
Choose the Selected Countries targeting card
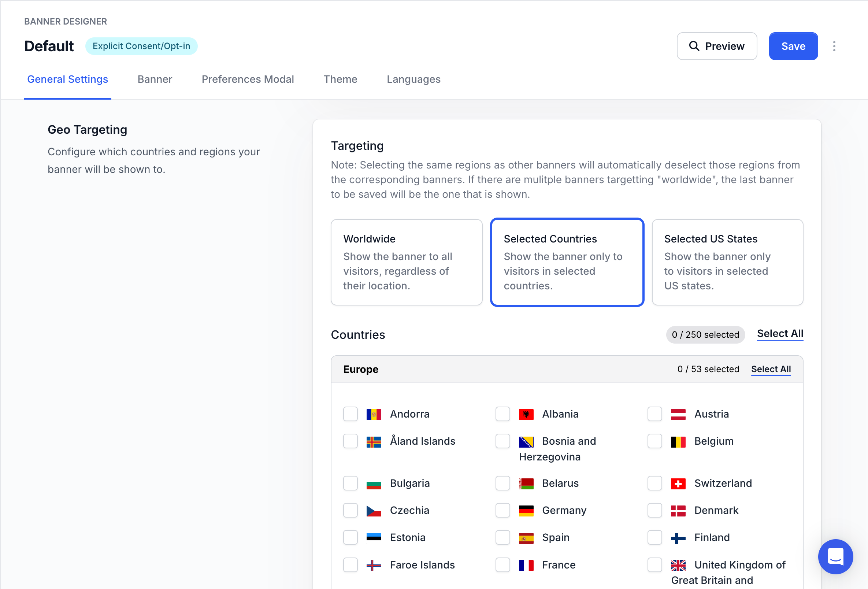coord(567,262)
